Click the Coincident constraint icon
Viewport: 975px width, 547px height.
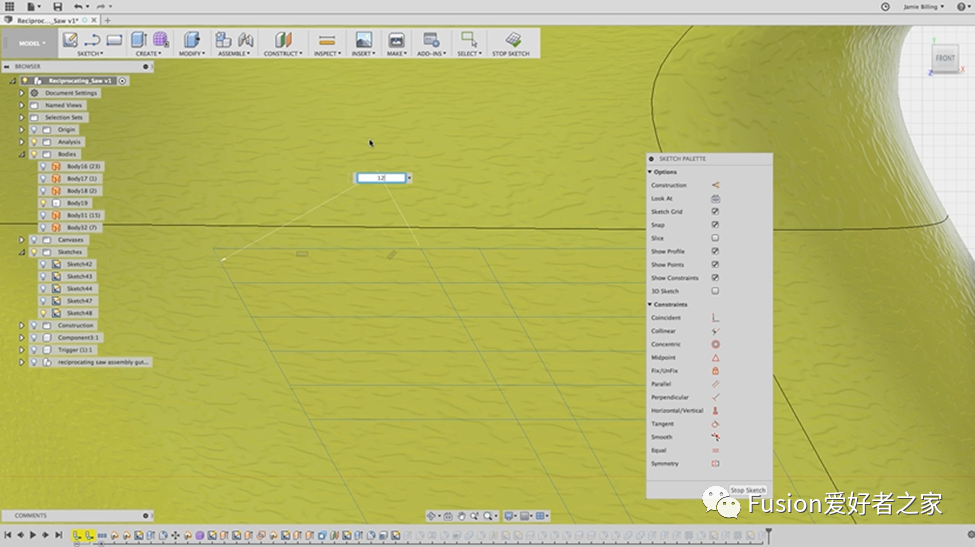(716, 318)
